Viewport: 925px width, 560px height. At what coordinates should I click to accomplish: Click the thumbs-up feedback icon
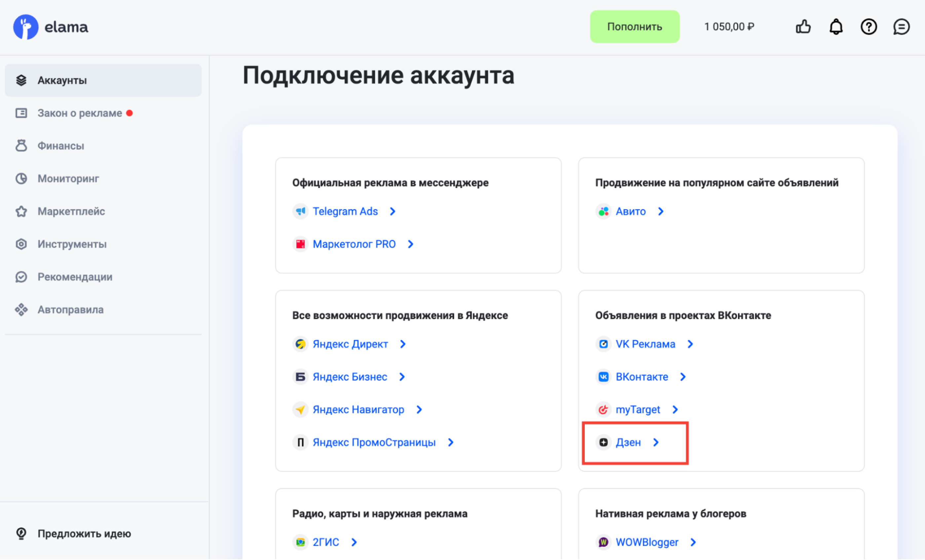[x=803, y=27]
